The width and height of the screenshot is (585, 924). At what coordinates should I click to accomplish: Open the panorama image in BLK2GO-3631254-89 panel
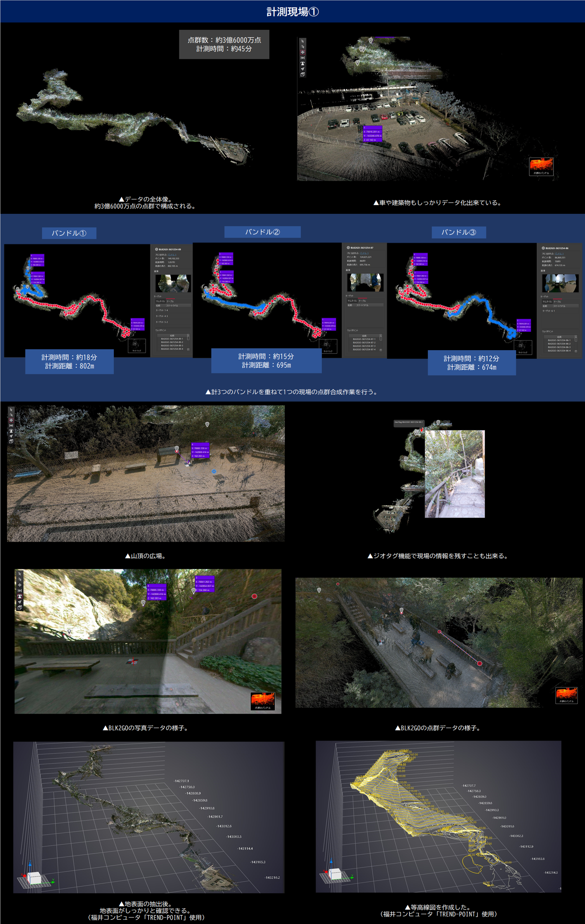(174, 283)
